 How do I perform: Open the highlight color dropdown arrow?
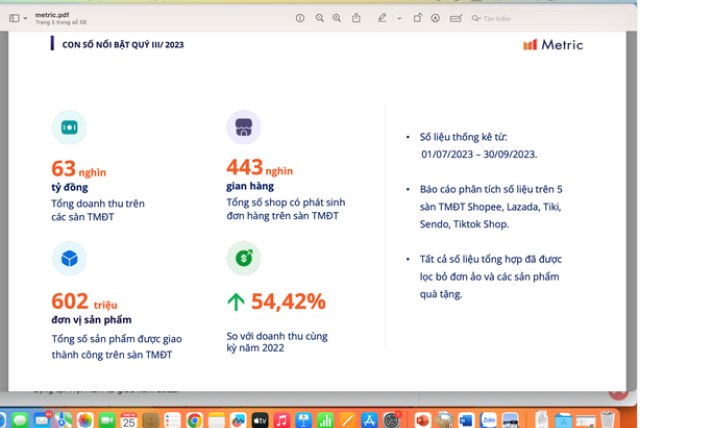click(x=399, y=18)
